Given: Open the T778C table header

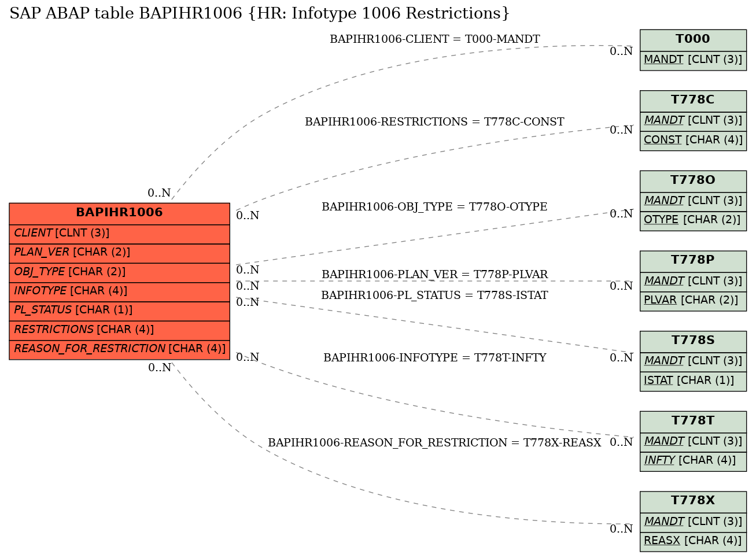Looking at the screenshot, I should pyautogui.click(x=693, y=100).
